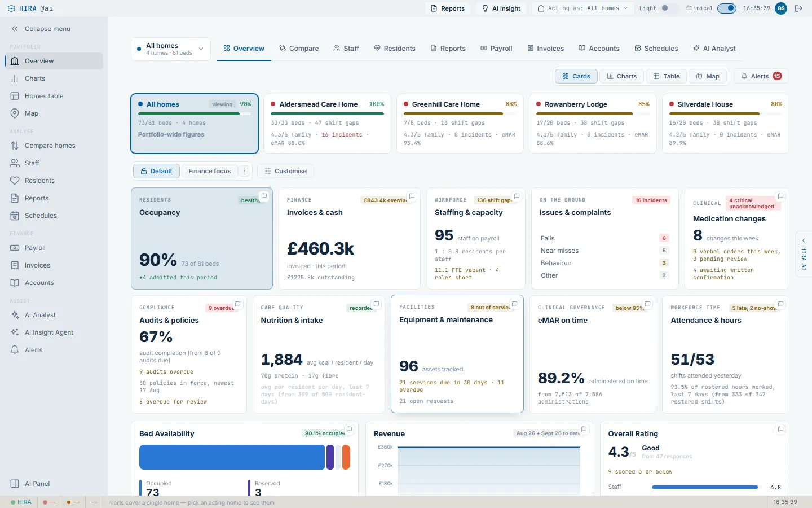Open Compare homes in sidebar

pos(54,146)
